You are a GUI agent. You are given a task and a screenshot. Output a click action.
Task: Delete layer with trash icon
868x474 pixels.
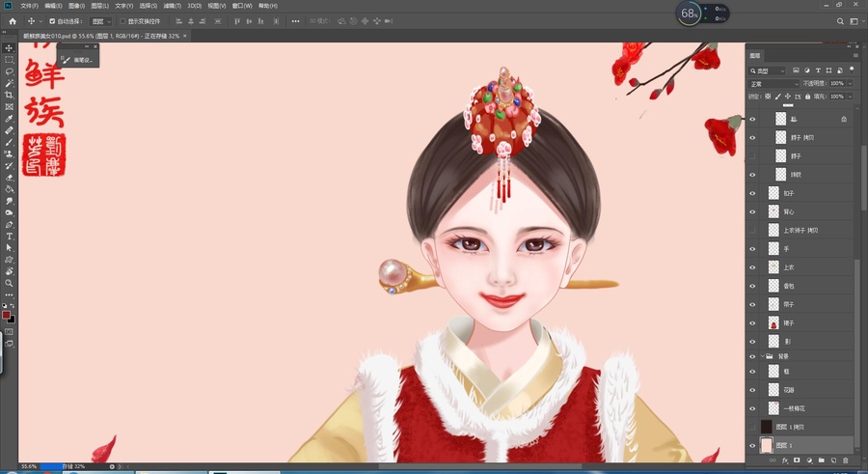coord(845,460)
